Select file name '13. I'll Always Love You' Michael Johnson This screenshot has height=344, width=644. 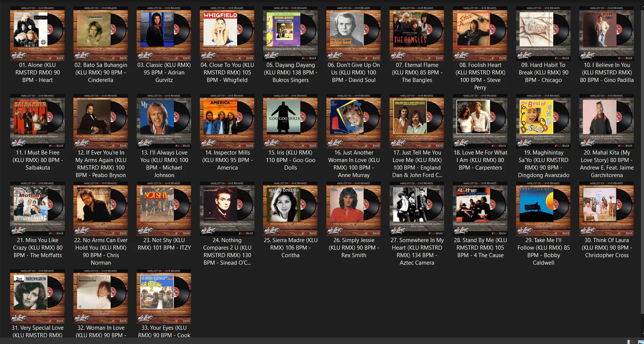[164, 164]
